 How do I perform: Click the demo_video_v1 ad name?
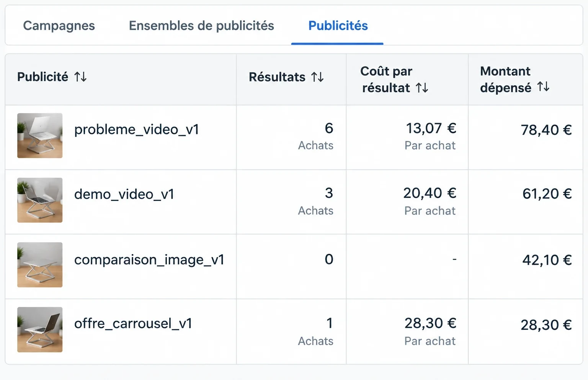click(124, 194)
